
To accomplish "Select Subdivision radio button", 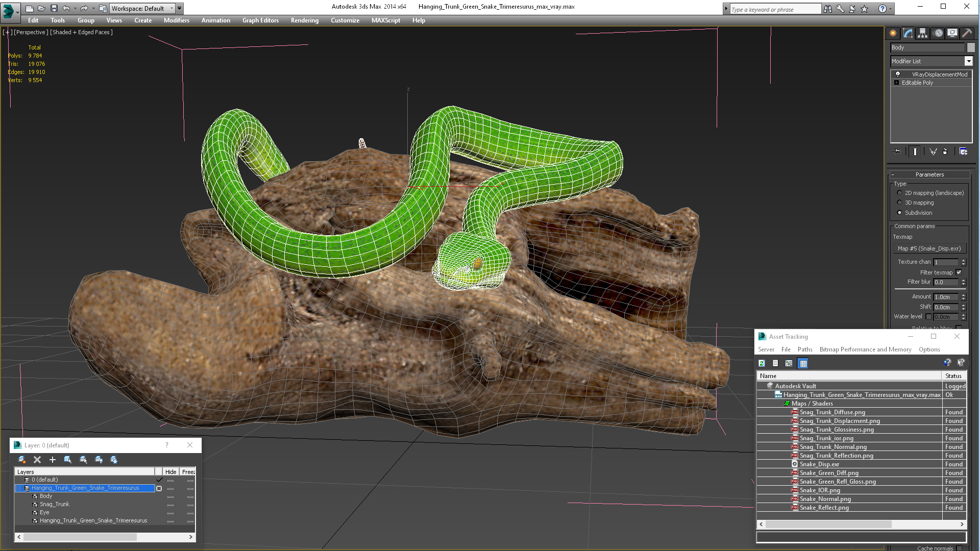I will 899,213.
